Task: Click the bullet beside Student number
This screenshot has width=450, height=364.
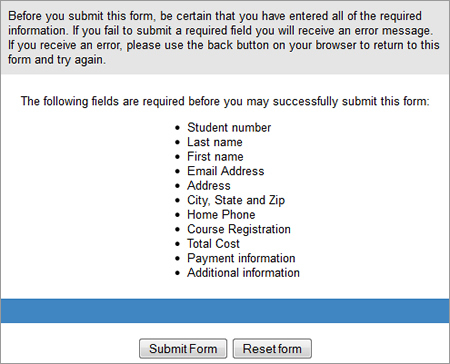Action: coord(178,128)
